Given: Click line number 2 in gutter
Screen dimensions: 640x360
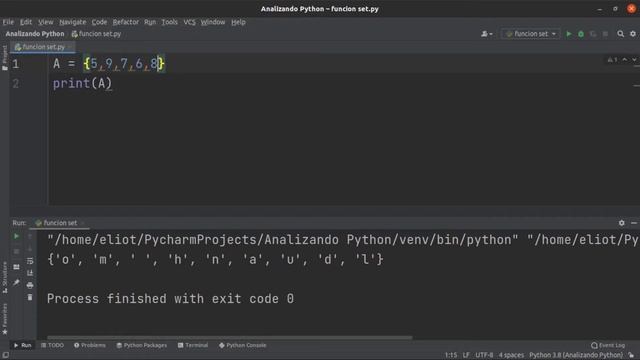Looking at the screenshot, I should (x=16, y=84).
